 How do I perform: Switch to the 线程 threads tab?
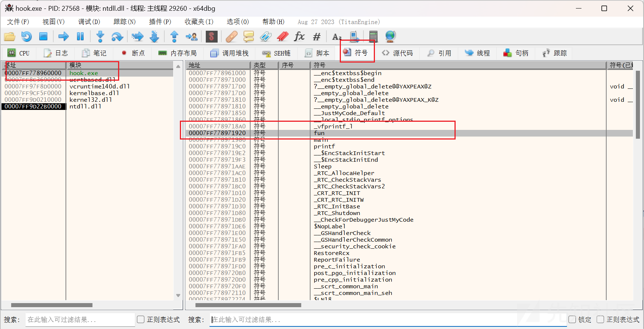(477, 53)
